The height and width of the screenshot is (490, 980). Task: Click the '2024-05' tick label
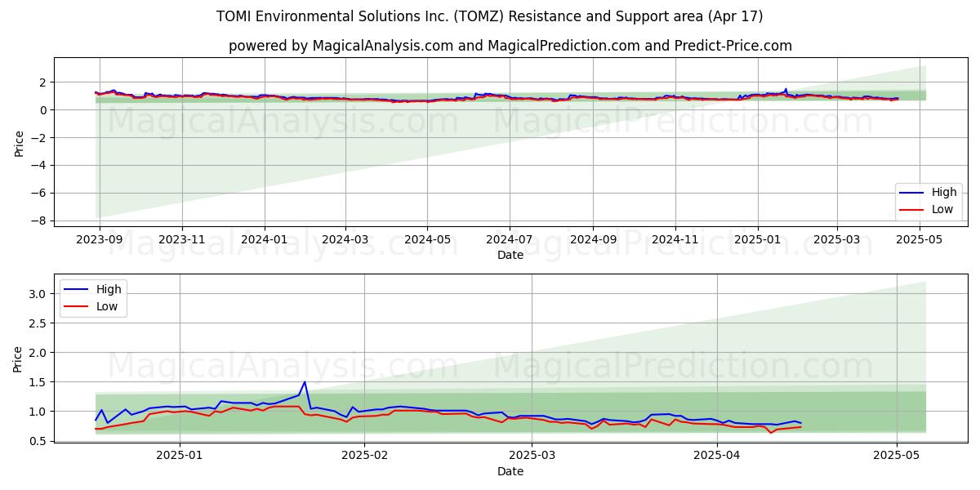(427, 240)
